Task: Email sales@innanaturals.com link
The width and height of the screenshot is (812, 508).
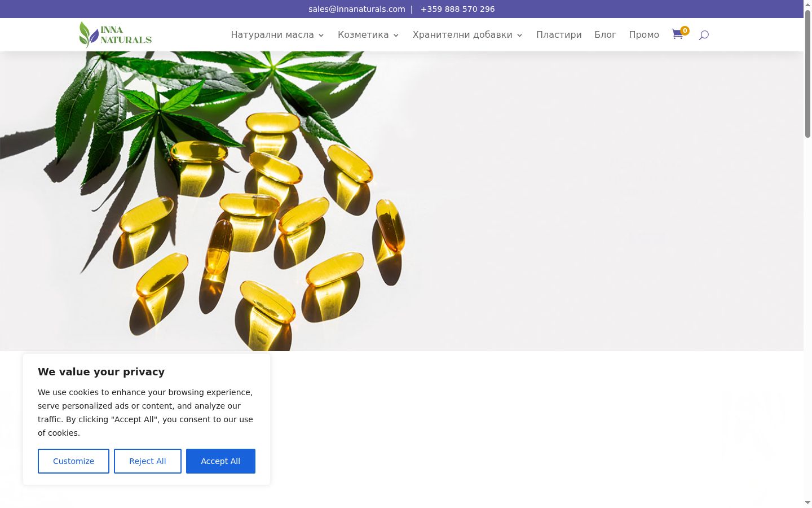Action: tap(357, 9)
